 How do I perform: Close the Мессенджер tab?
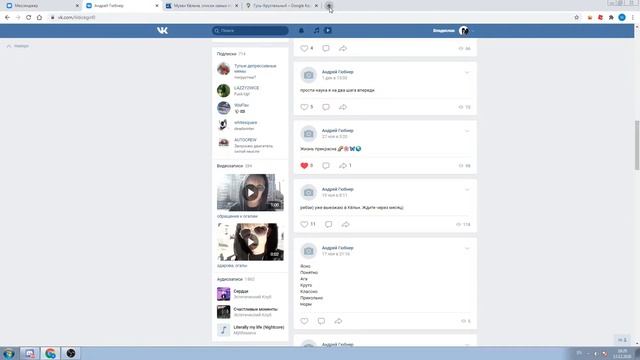(x=77, y=6)
